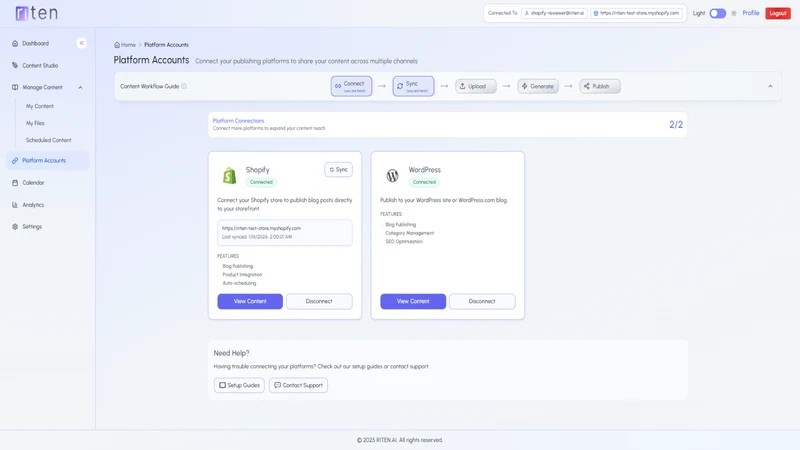Click WordPress 'Category Management' feature text

pyautogui.click(x=410, y=233)
